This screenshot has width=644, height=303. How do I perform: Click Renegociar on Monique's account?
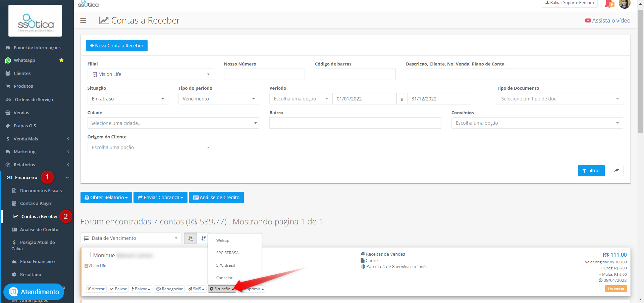click(169, 289)
